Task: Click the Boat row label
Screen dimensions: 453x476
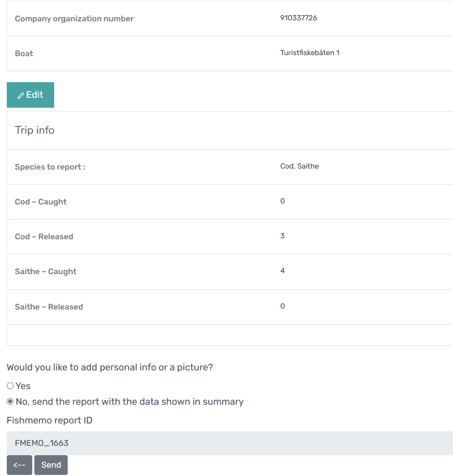Action: pos(24,54)
